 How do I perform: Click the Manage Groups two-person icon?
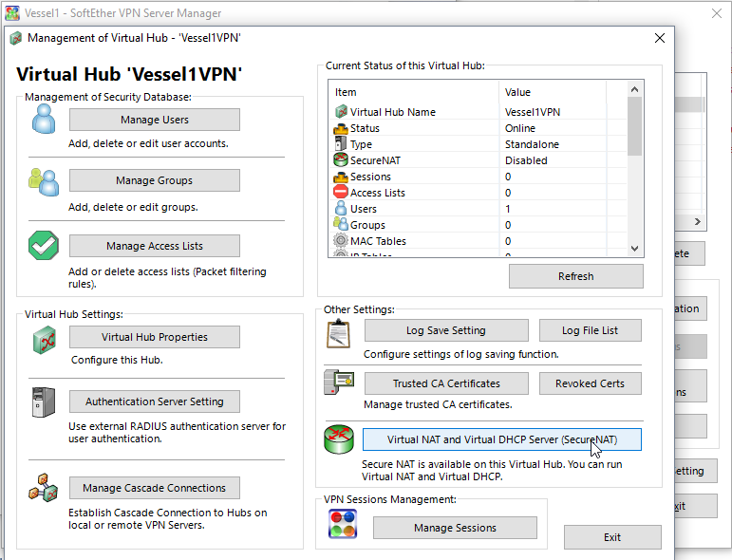point(44,182)
